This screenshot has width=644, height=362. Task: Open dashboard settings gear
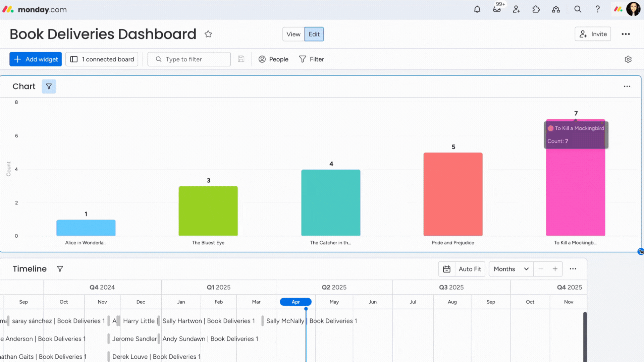coord(628,59)
